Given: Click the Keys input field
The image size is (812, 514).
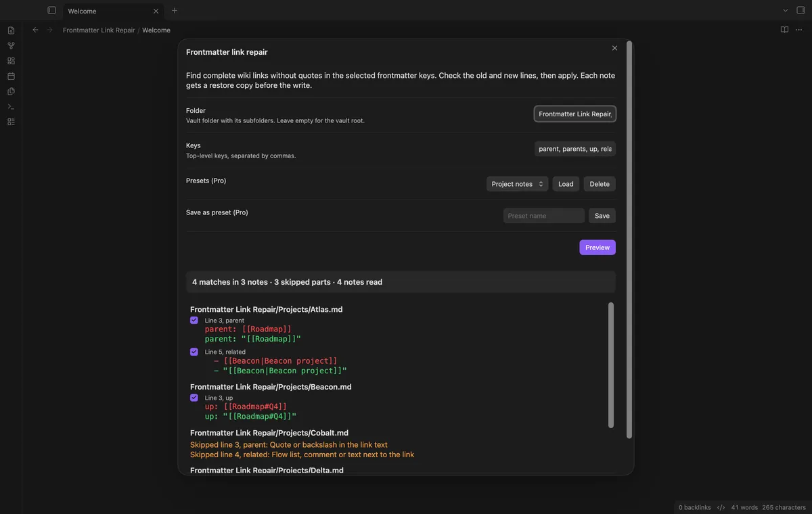Looking at the screenshot, I should [575, 149].
